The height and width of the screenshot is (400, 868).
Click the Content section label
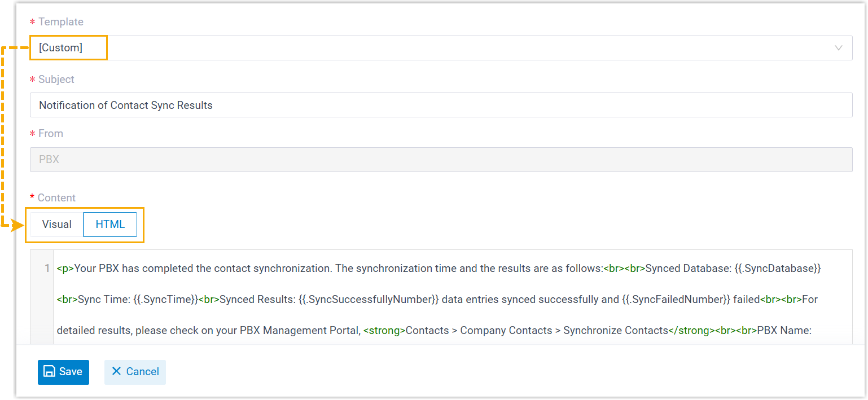56,198
